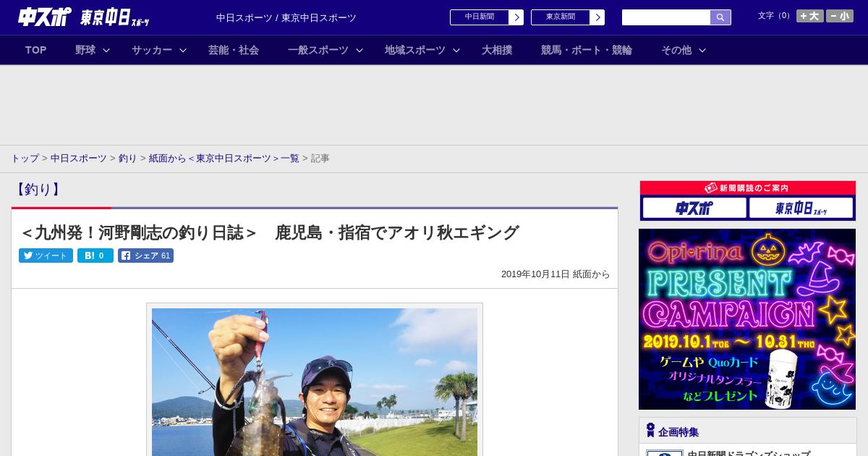Screen dimensions: 868x456
Task: Expand the 一般スポーツ dropdown chevron
Action: [359, 50]
